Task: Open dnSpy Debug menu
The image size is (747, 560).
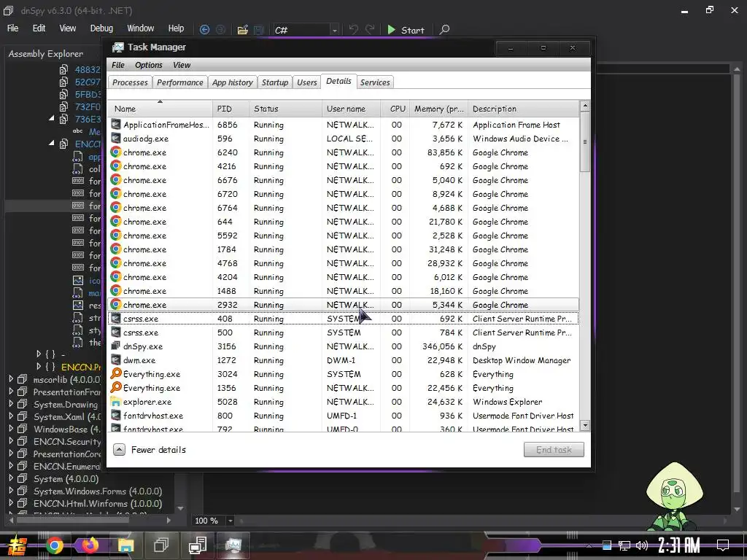Action: pyautogui.click(x=101, y=28)
